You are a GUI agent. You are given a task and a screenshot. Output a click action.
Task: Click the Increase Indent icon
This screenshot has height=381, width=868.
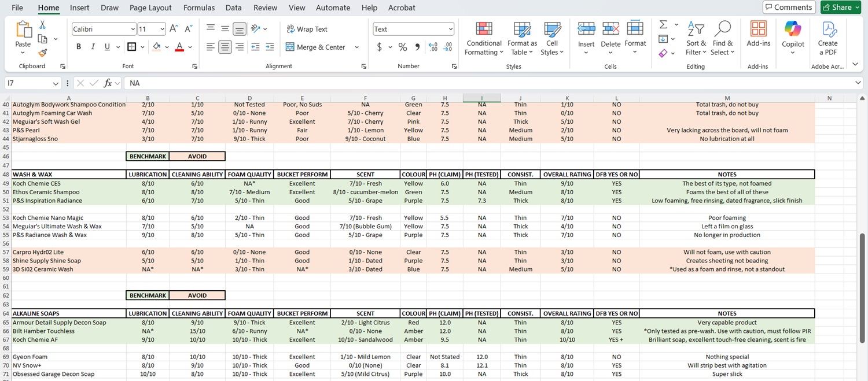tap(270, 47)
